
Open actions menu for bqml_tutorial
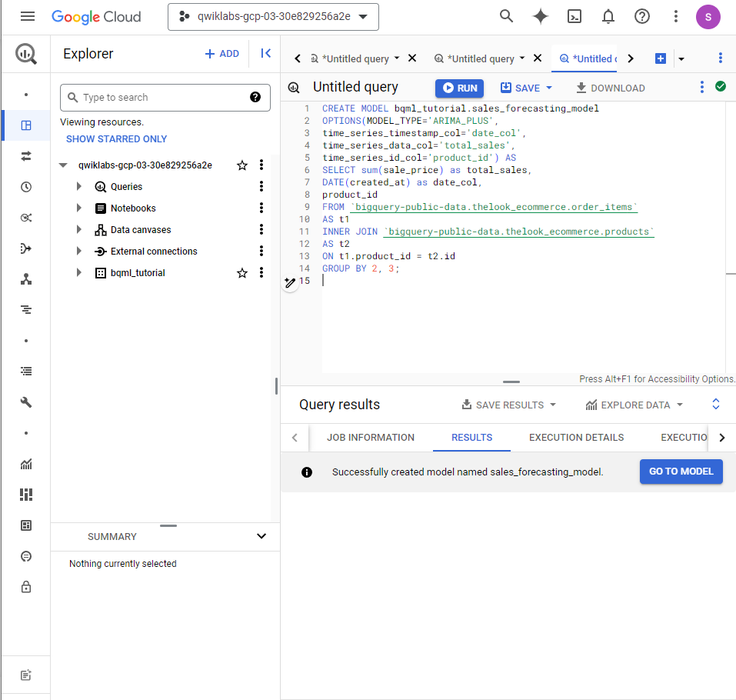pyautogui.click(x=261, y=273)
